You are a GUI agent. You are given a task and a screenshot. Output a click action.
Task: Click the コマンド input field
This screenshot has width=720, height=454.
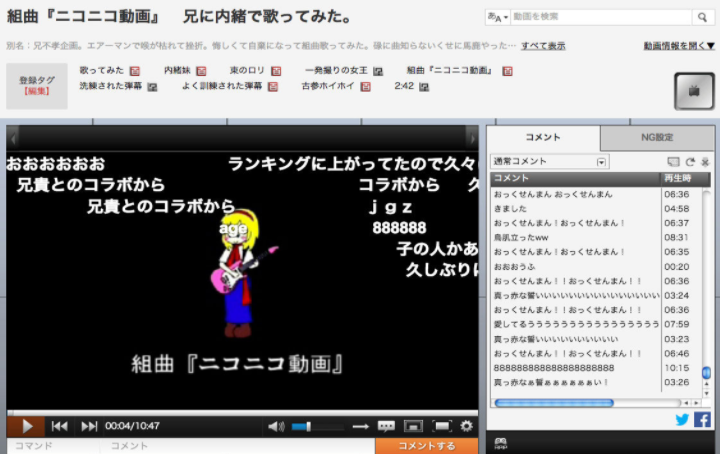pyautogui.click(x=53, y=446)
